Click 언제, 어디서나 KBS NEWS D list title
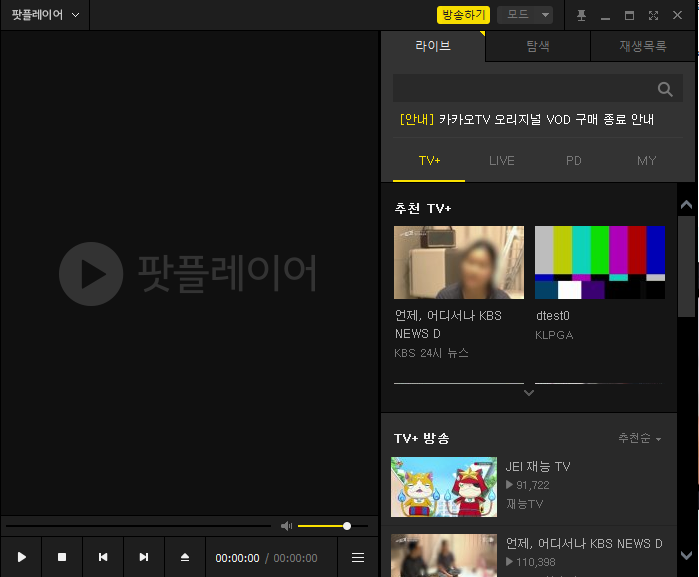 pos(584,544)
